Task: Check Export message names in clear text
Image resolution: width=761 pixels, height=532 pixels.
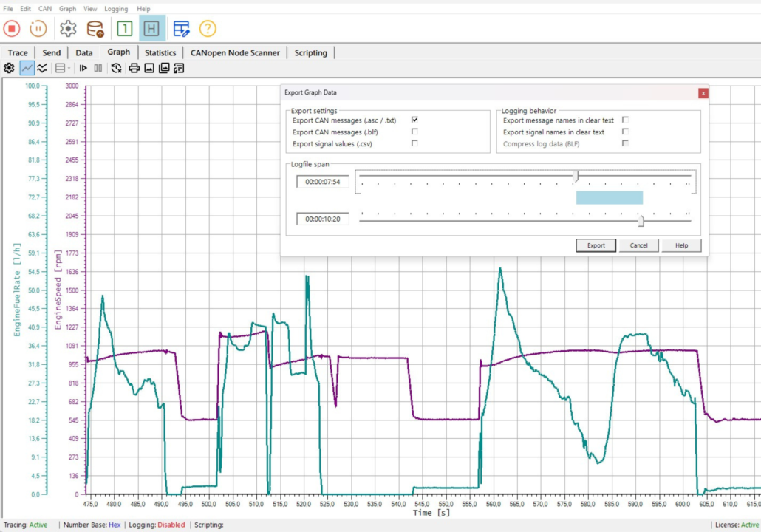Action: click(x=625, y=120)
